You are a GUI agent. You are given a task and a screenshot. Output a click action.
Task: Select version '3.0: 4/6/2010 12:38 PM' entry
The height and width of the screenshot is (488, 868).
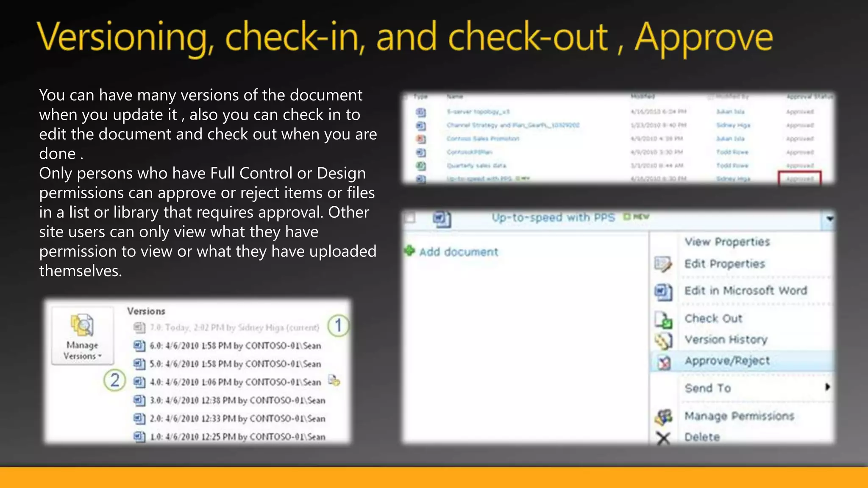click(x=237, y=400)
